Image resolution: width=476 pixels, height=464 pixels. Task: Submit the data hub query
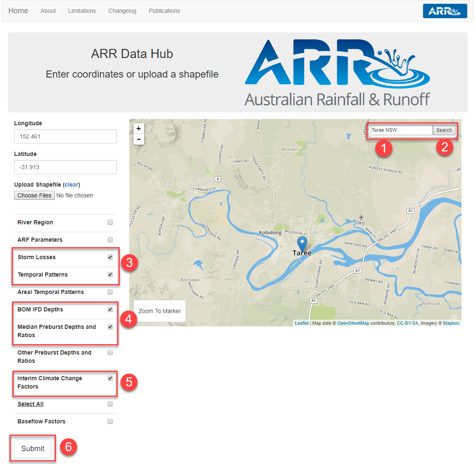pyautogui.click(x=33, y=449)
